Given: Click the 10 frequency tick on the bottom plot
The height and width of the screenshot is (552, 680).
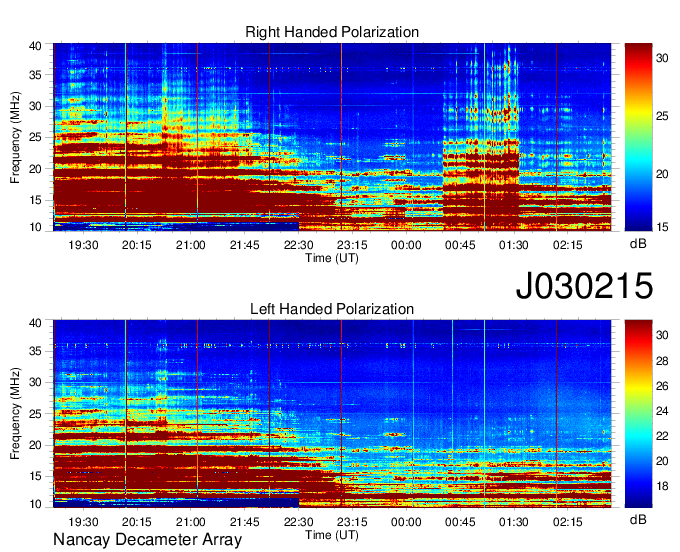Looking at the screenshot, I should point(36,504).
